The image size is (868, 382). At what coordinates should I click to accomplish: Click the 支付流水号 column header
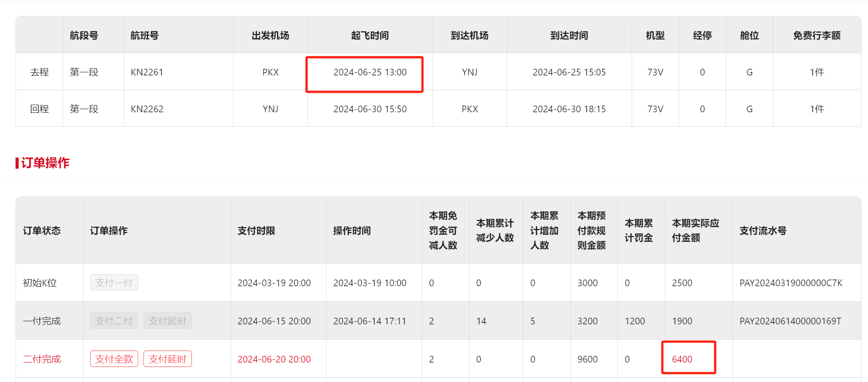pos(763,231)
